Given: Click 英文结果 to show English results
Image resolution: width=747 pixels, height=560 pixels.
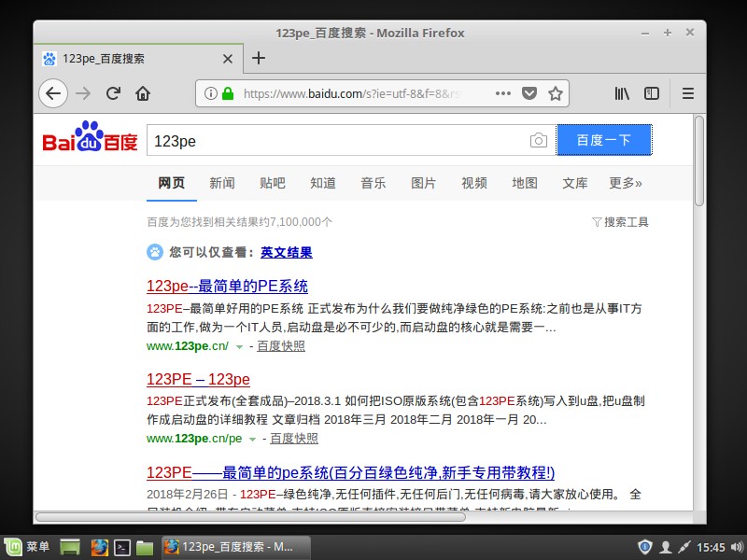Looking at the screenshot, I should pyautogui.click(x=287, y=252).
